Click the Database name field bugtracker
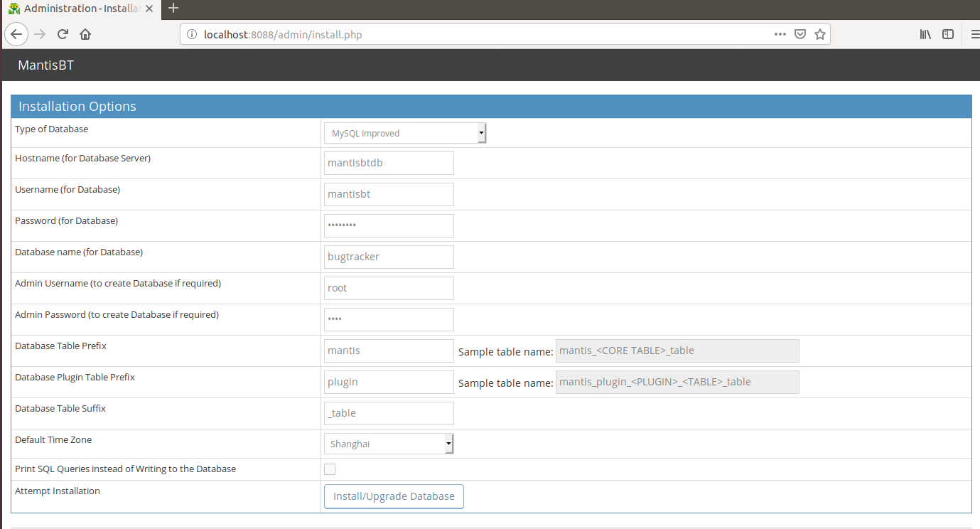 point(389,257)
